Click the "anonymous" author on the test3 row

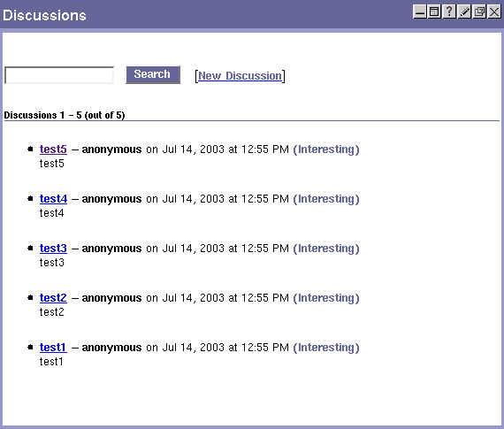tap(111, 249)
